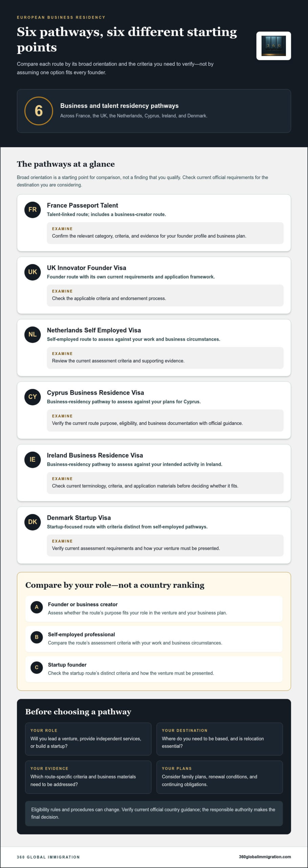Click 'Startup-focused route with criteria distinct' subtitle
308x868 pixels.
click(x=127, y=527)
